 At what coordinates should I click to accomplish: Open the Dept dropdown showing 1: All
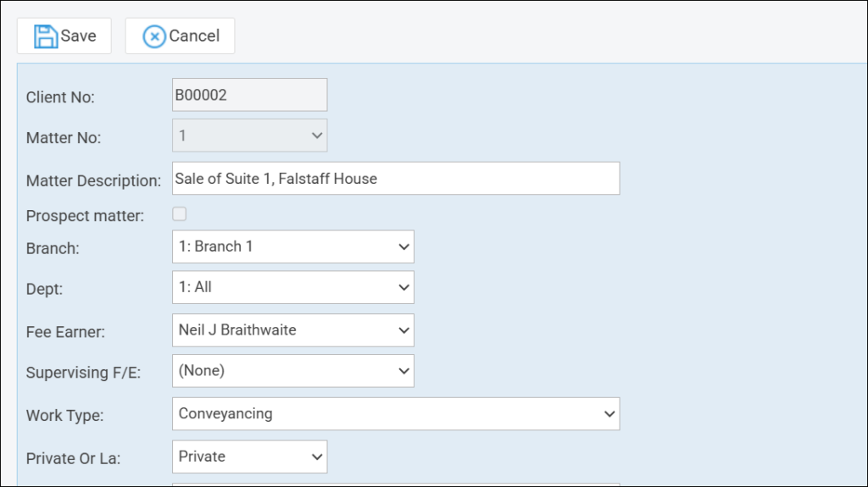click(292, 287)
